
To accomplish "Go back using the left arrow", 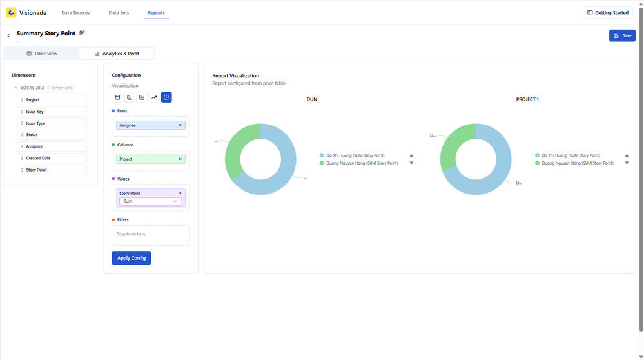I will point(8,35).
